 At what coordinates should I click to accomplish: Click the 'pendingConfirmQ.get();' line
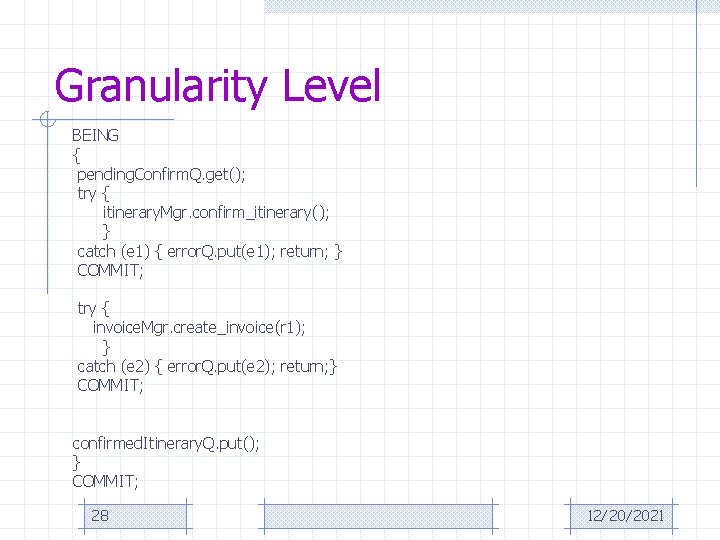coord(161,175)
